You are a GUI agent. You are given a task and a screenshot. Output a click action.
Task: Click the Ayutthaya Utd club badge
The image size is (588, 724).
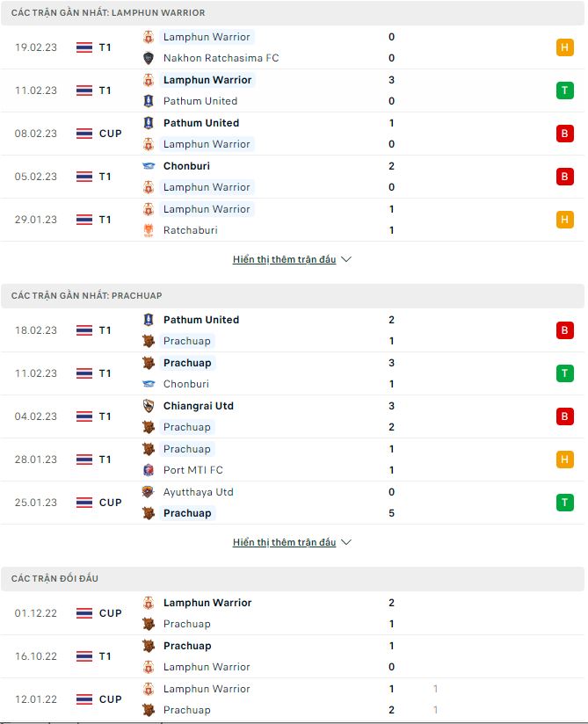point(148,492)
